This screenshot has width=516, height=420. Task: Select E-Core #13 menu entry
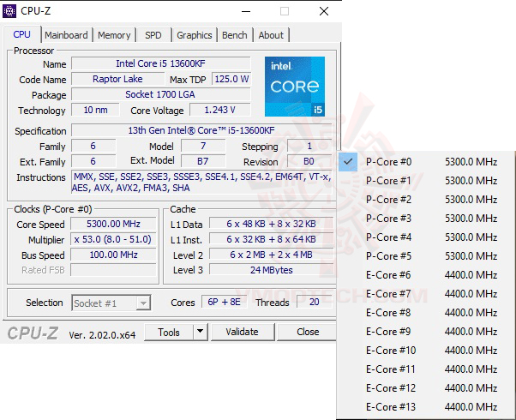[427, 407]
